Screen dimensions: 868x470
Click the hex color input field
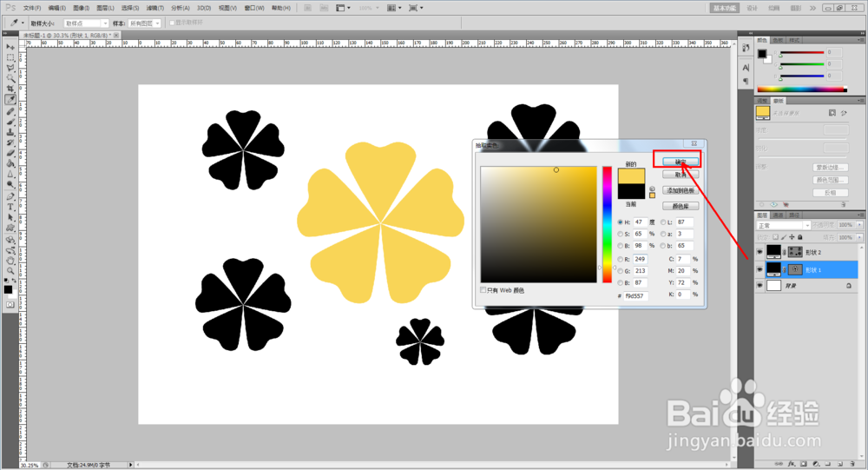pos(635,296)
